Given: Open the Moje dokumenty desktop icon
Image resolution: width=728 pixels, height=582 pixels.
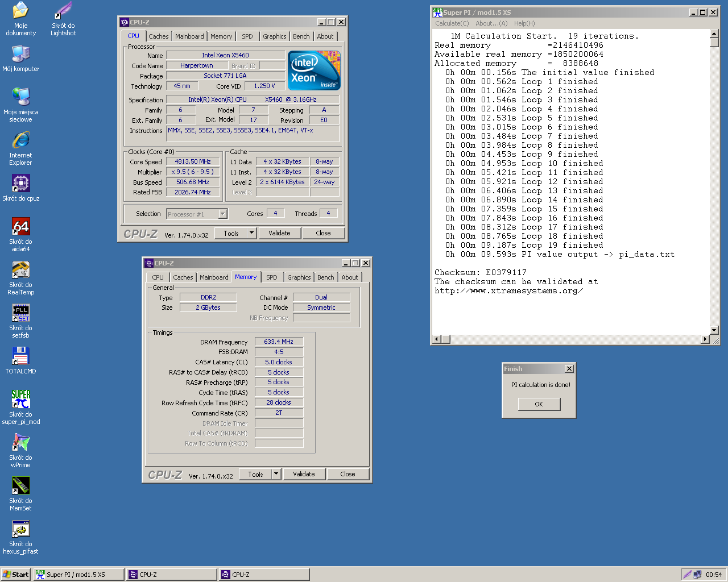Looking at the screenshot, I should pos(20,11).
